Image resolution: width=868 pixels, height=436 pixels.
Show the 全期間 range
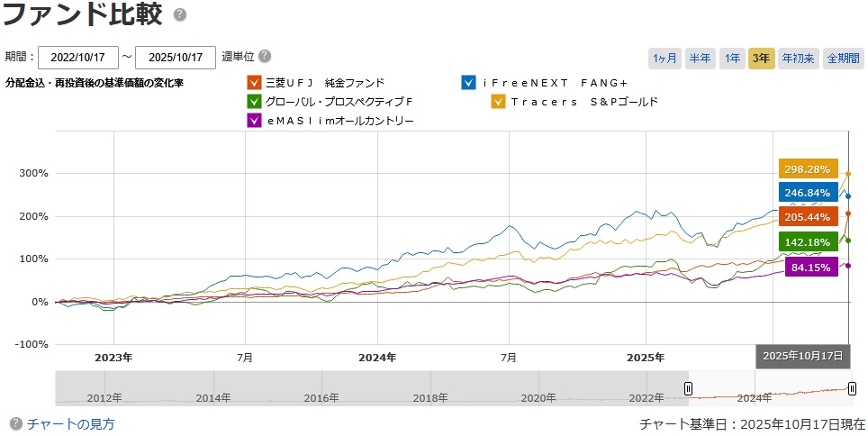coord(843,59)
